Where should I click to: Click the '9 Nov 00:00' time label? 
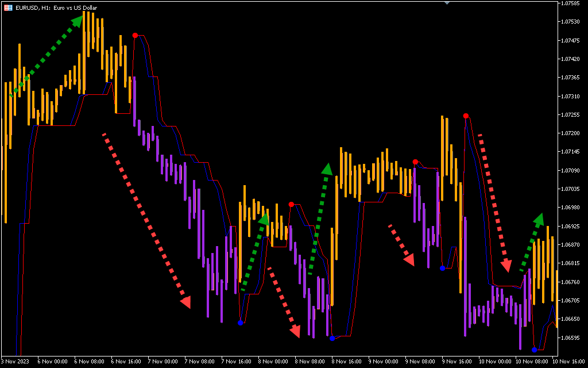pos(383,361)
